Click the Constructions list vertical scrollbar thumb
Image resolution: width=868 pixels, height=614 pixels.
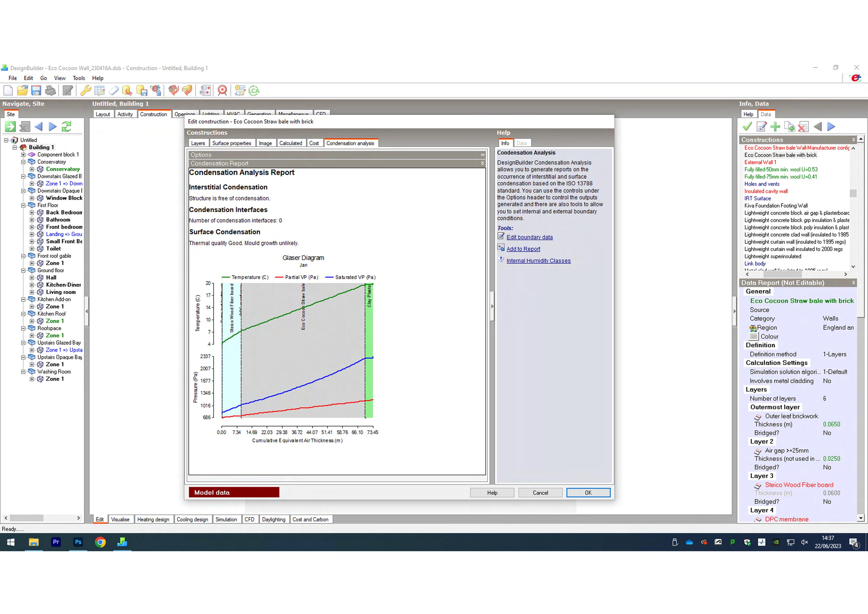click(x=853, y=193)
